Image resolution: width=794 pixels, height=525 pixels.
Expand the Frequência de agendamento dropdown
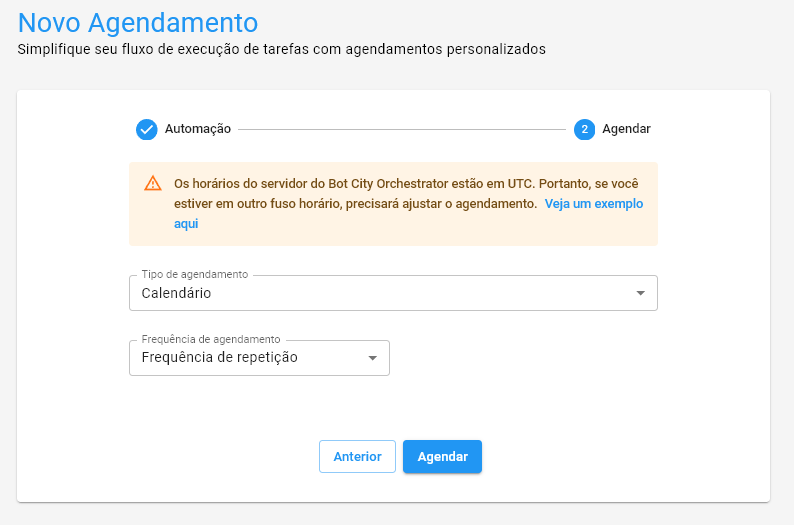(x=259, y=358)
